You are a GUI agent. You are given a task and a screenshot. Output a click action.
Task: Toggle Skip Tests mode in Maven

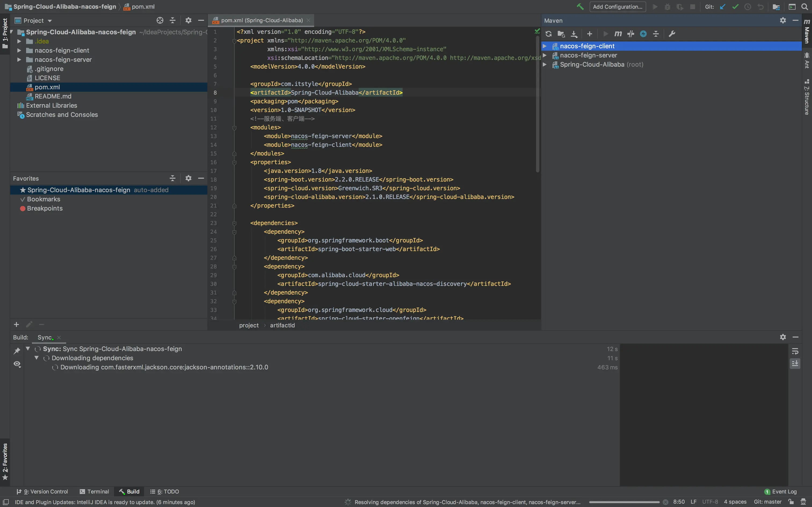click(x=643, y=34)
